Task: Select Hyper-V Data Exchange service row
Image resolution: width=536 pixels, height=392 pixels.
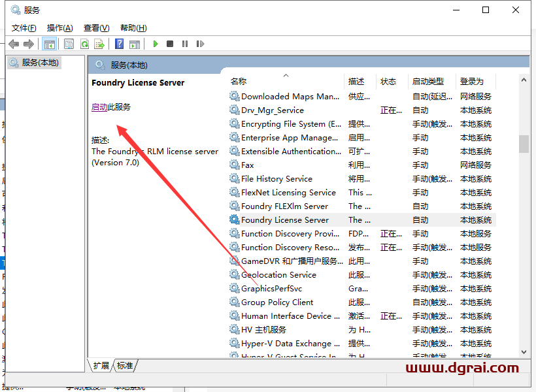Action: pyautogui.click(x=361, y=343)
